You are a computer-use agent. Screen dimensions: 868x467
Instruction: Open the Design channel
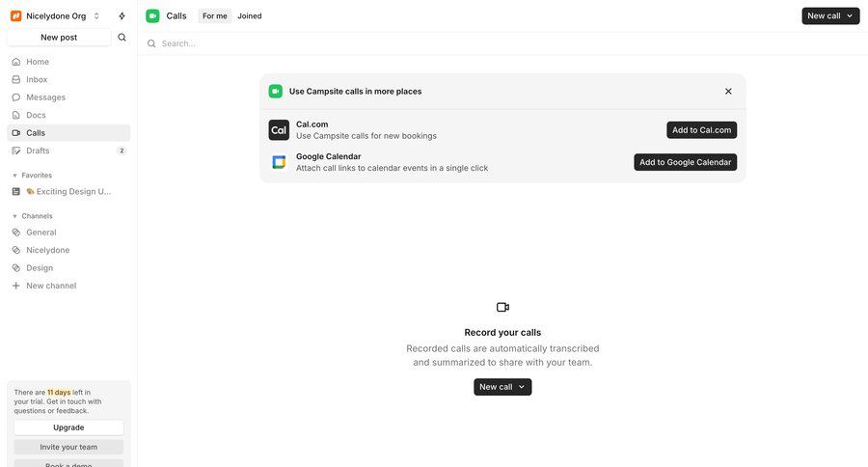68,267
